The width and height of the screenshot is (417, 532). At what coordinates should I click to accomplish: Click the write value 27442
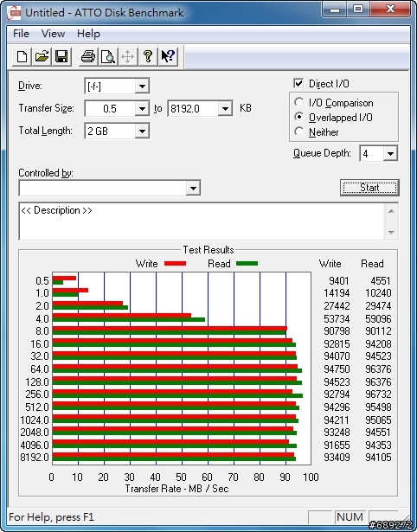[x=337, y=306]
